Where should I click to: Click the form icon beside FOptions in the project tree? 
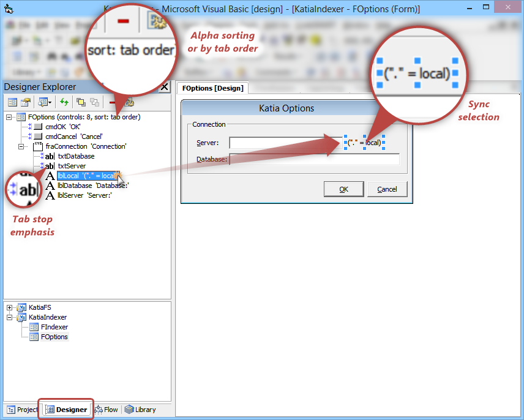coord(34,337)
